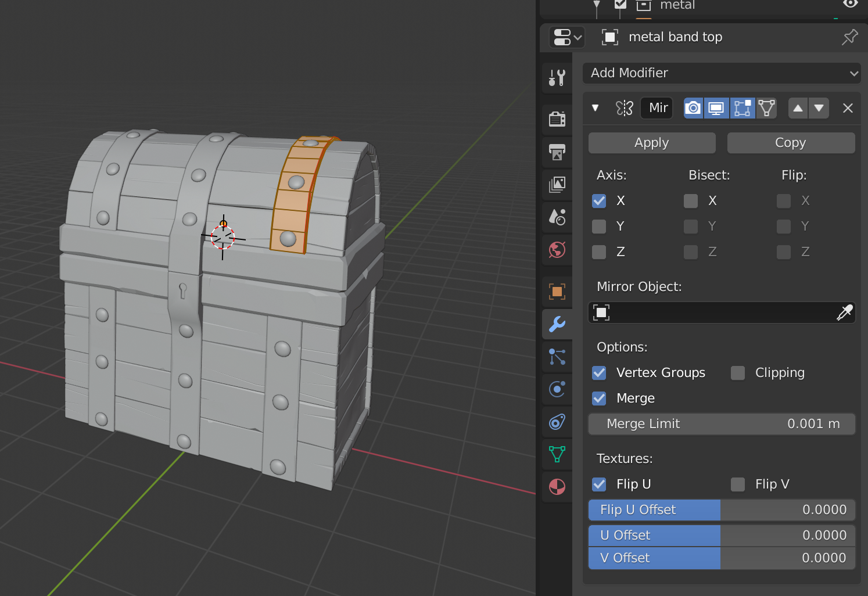Image resolution: width=868 pixels, height=596 pixels.
Task: Open the Physics Properties tab
Action: pos(557,389)
